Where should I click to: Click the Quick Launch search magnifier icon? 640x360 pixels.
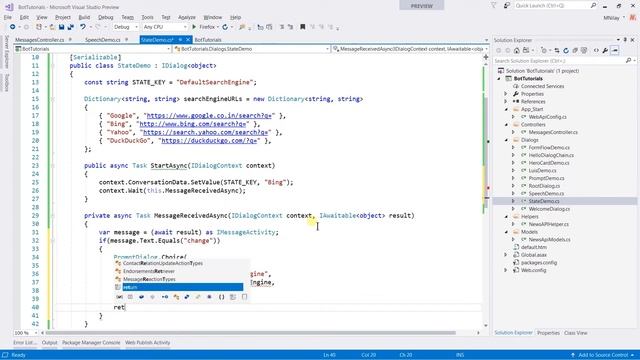pos(593,5)
